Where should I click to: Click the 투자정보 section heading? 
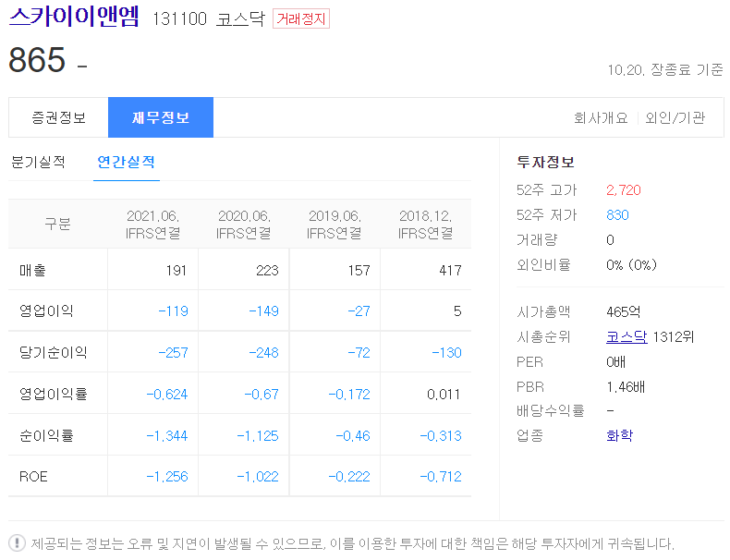545,162
